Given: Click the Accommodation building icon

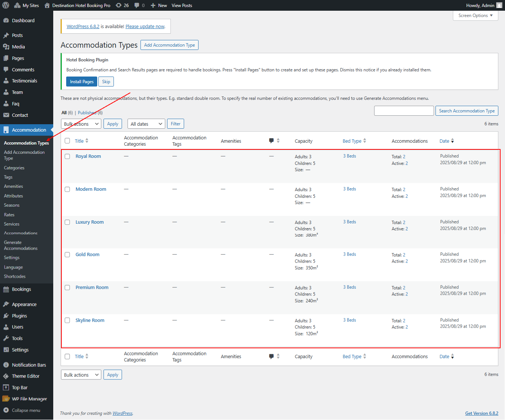Looking at the screenshot, I should pos(6,130).
